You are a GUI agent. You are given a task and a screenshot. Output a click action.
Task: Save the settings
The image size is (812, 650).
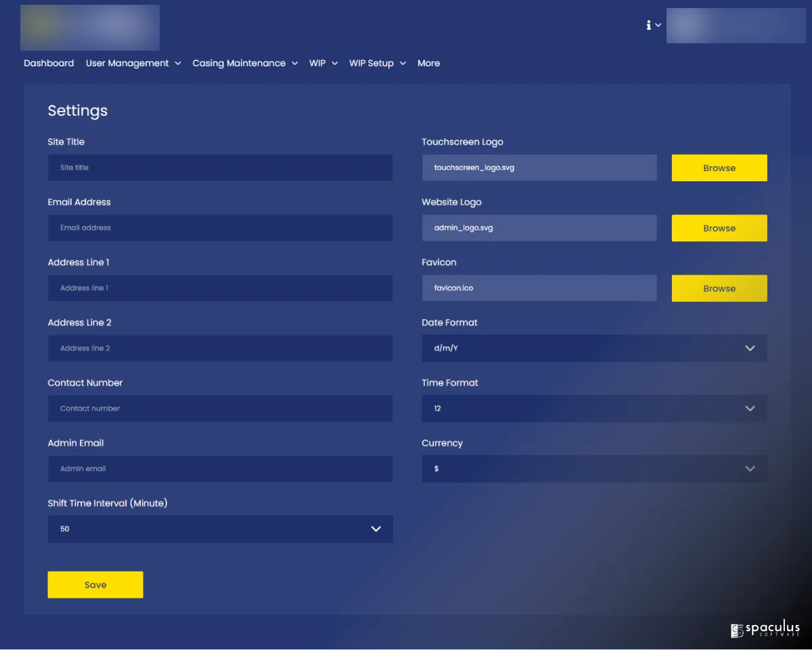tap(95, 585)
